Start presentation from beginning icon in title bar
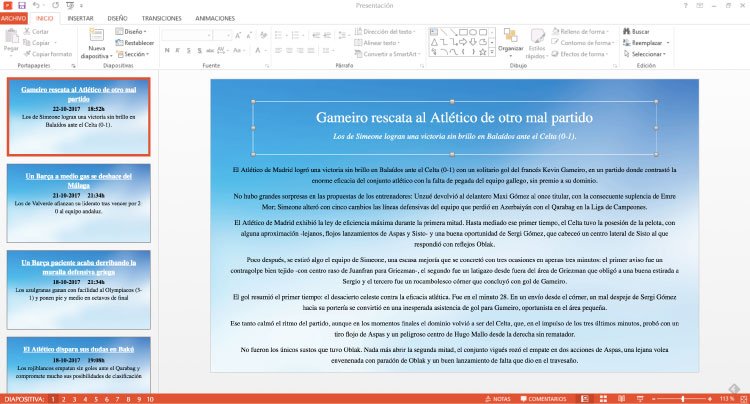 pos(70,5)
